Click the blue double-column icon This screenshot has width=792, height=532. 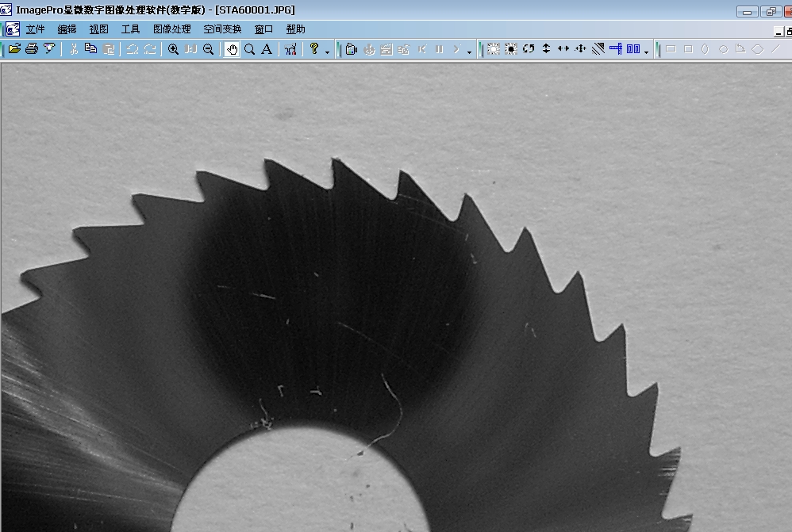tap(633, 49)
